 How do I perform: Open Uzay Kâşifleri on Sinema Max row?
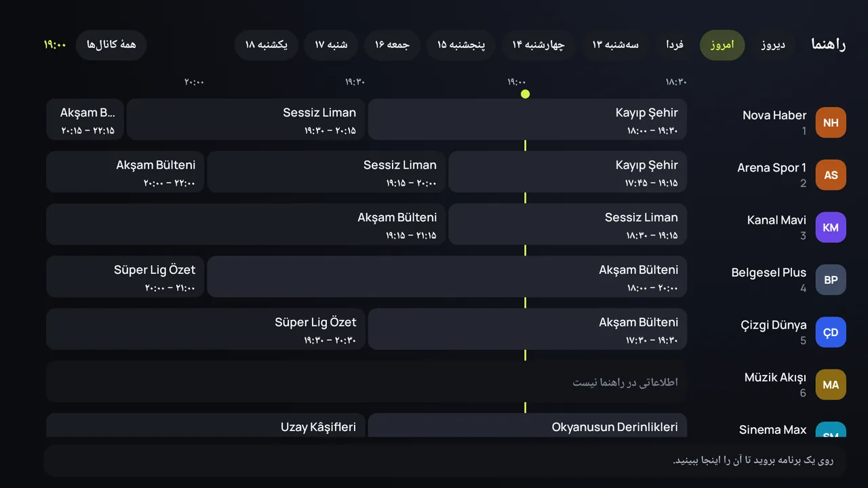point(205,426)
